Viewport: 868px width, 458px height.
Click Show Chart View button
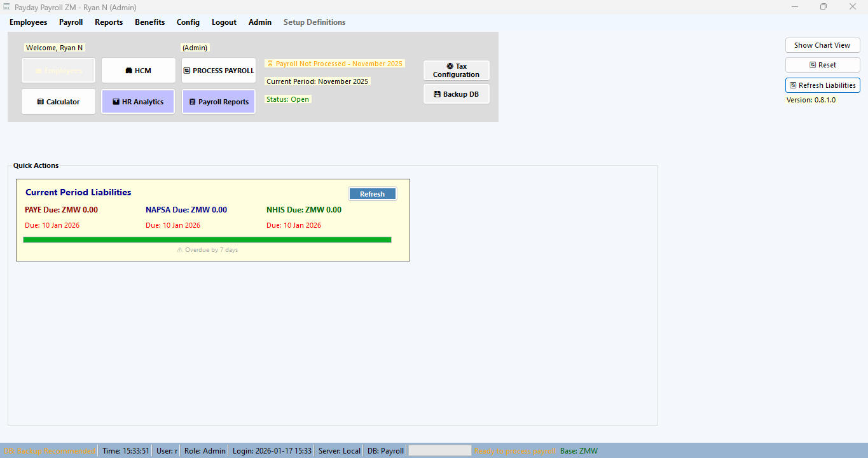click(x=822, y=45)
